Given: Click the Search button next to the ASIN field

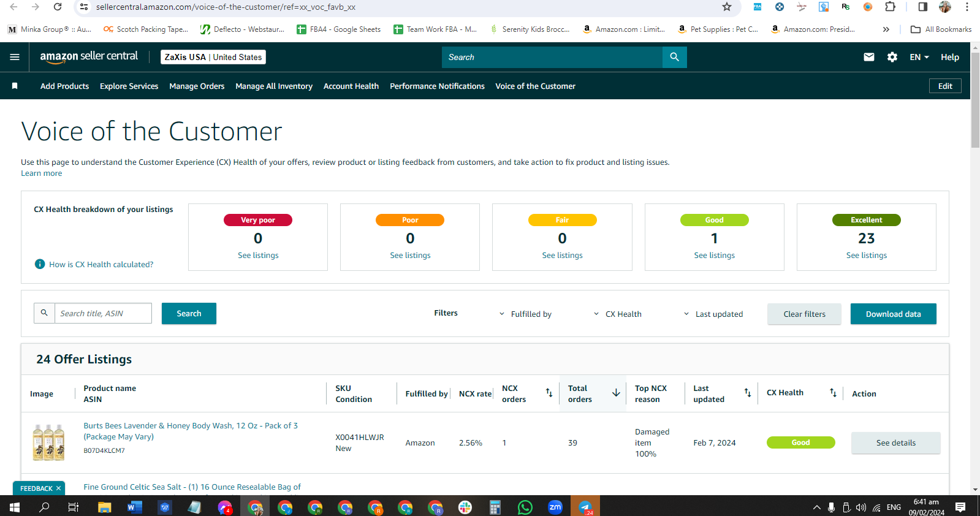Looking at the screenshot, I should (x=189, y=313).
